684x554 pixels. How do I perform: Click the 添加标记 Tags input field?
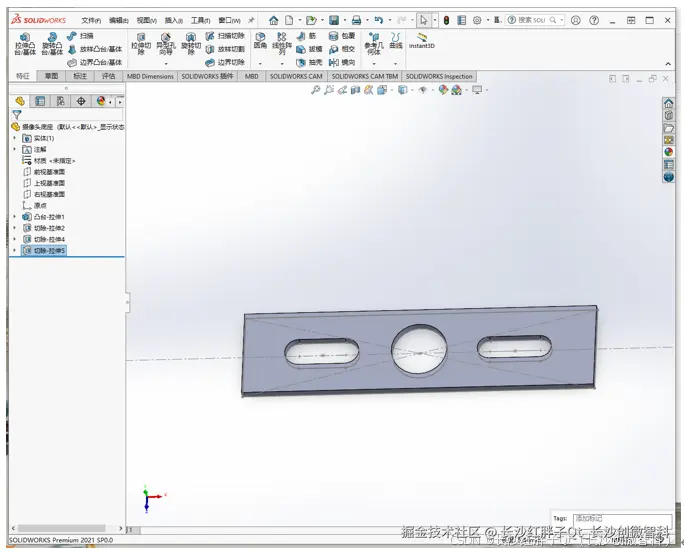pyautogui.click(x=622, y=519)
